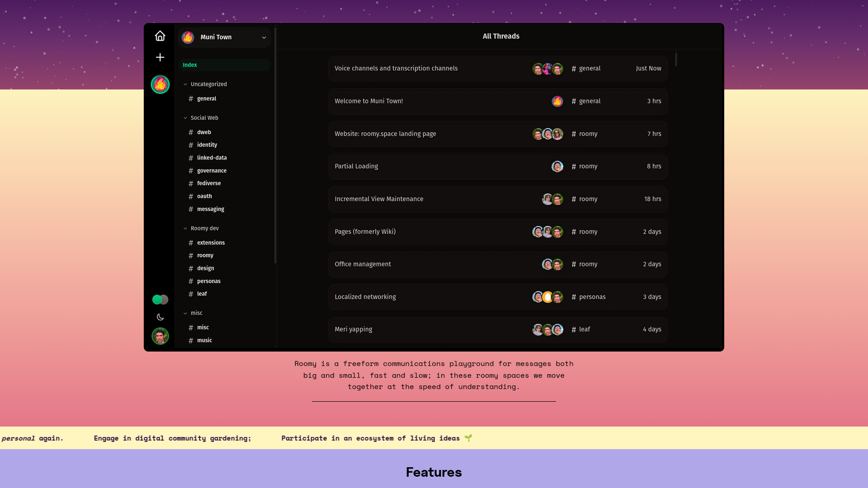Click the threads list scrollbar
The height and width of the screenshot is (488, 868).
(676, 60)
